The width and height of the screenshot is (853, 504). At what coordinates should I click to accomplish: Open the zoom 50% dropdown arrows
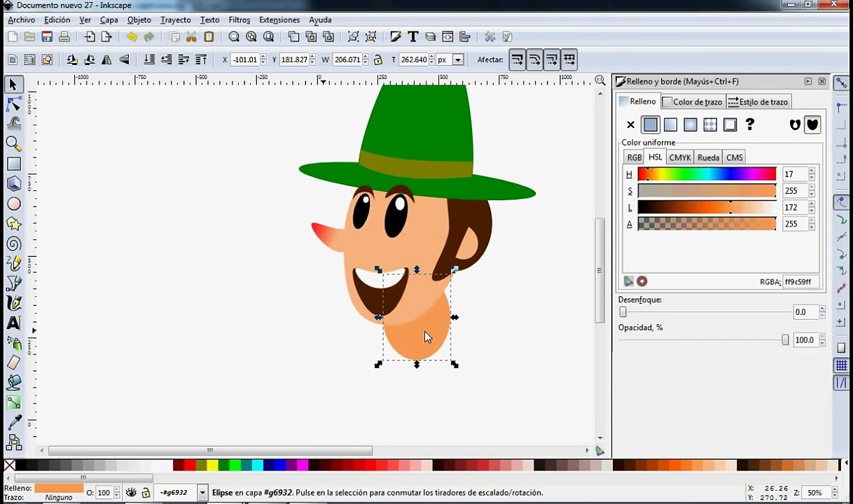[835, 493]
